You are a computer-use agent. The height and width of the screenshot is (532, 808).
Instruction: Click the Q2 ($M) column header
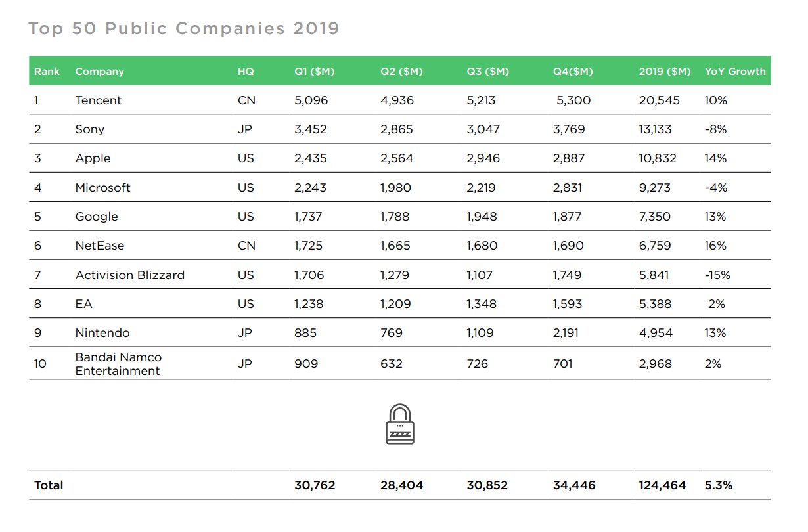click(401, 71)
